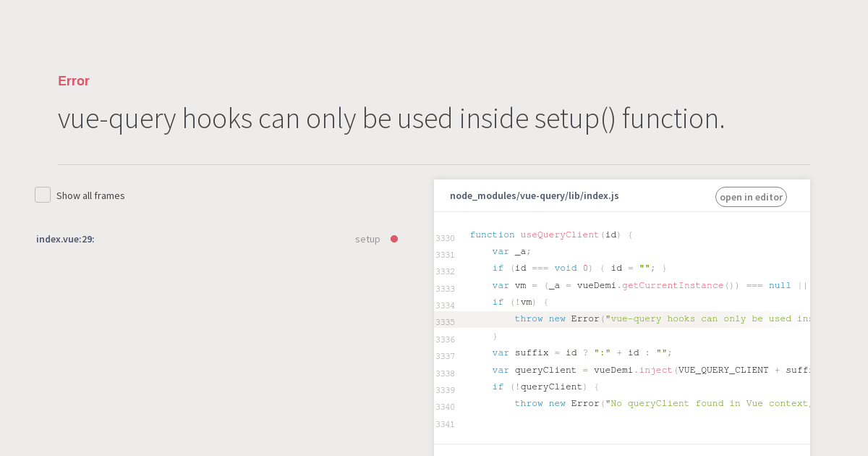Click the VUE_QUERY_CLIENT token on line 3338

click(x=725, y=370)
